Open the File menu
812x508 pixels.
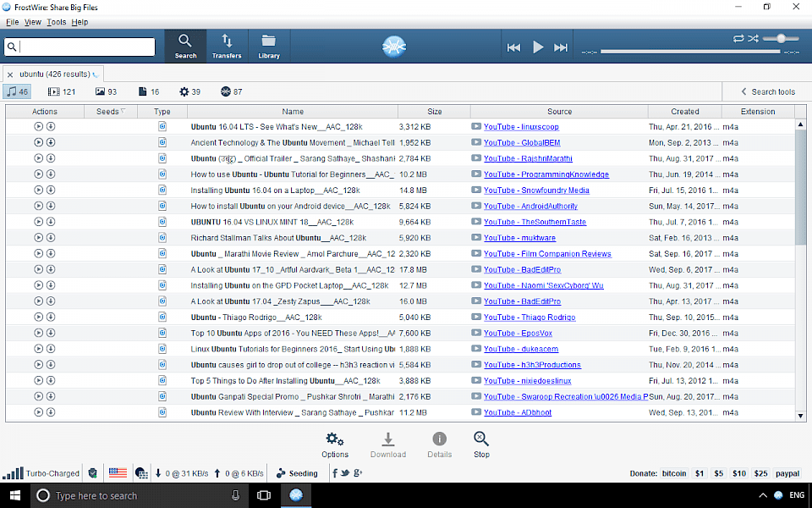[13, 22]
